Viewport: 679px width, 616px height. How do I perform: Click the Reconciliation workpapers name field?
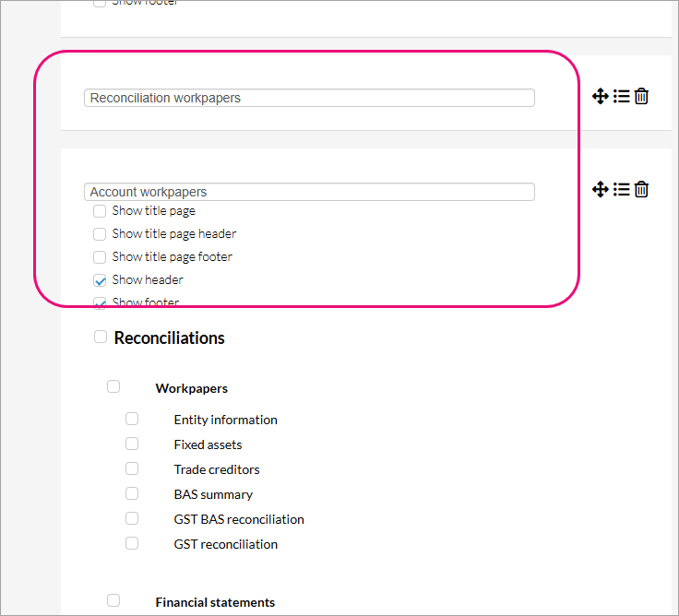click(x=309, y=98)
